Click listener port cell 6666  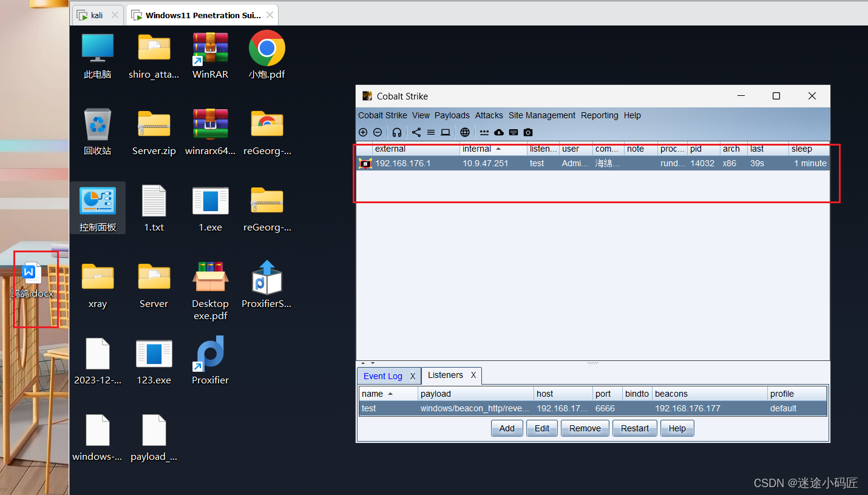[605, 408]
